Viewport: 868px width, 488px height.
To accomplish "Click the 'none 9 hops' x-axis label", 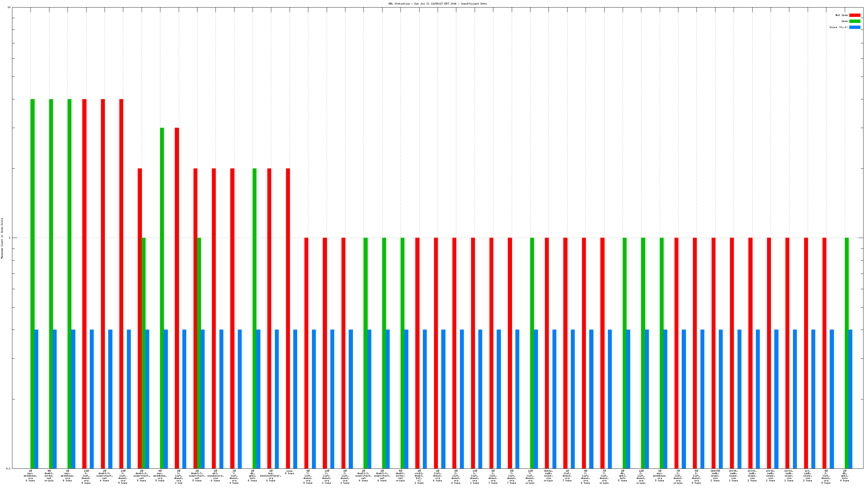I will coord(289,472).
